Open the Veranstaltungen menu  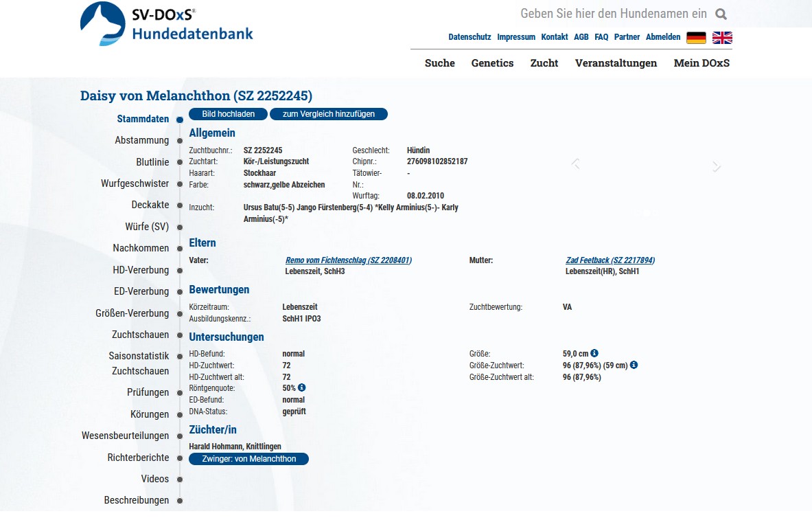[x=616, y=63]
